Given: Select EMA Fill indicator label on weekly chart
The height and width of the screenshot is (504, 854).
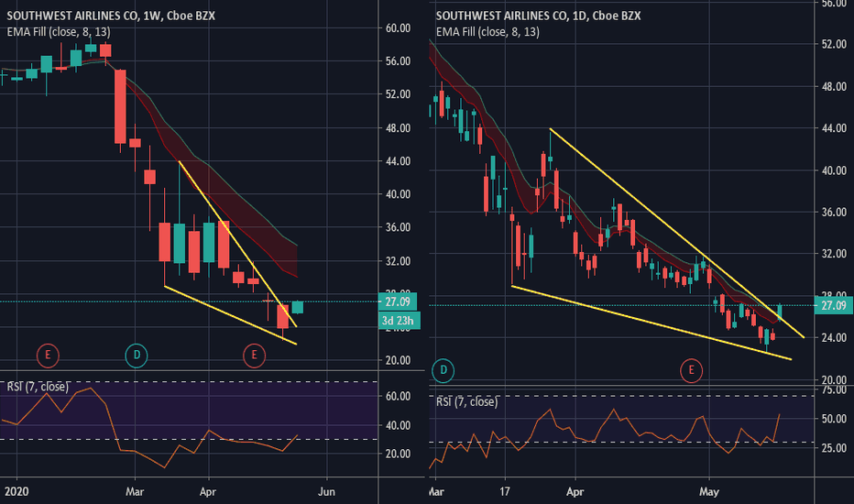Looking at the screenshot, I should tap(59, 32).
